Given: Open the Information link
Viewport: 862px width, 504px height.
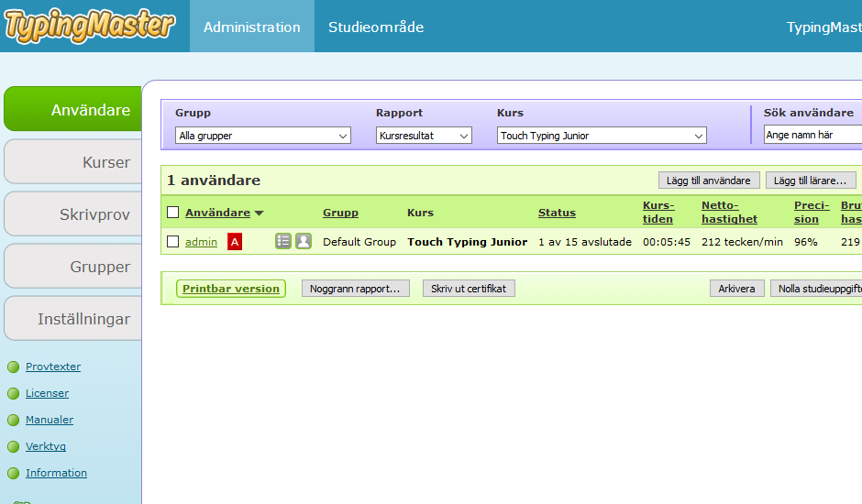Looking at the screenshot, I should [56, 473].
